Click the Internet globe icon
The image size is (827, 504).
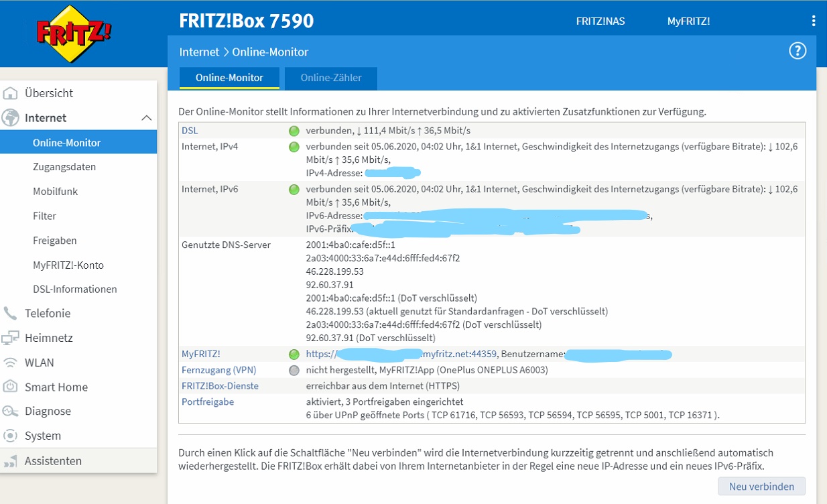[10, 118]
